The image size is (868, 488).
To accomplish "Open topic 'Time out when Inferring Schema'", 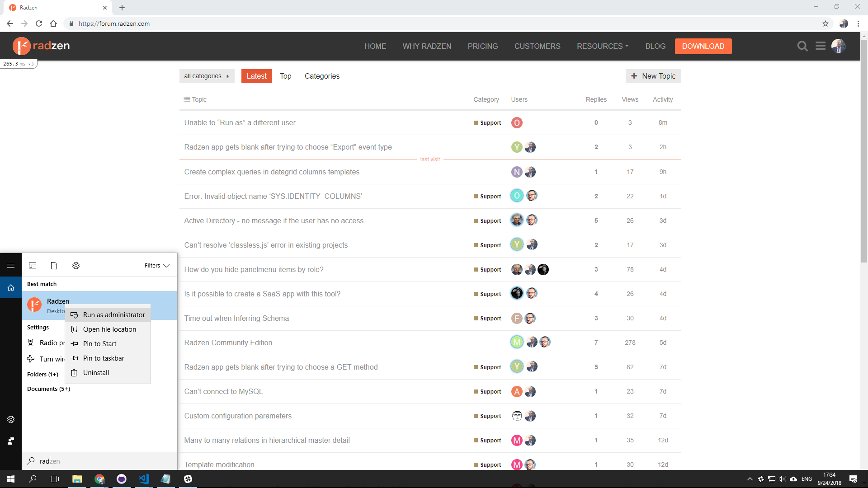I will click(x=236, y=318).
